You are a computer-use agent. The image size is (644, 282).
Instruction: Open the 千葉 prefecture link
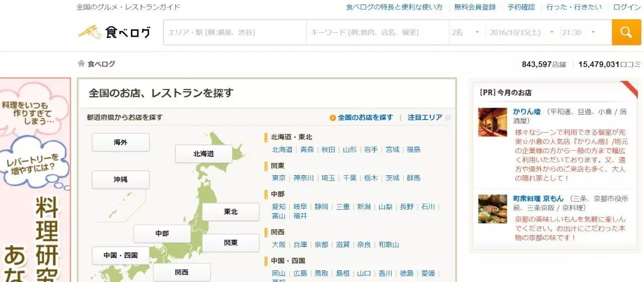click(x=350, y=178)
